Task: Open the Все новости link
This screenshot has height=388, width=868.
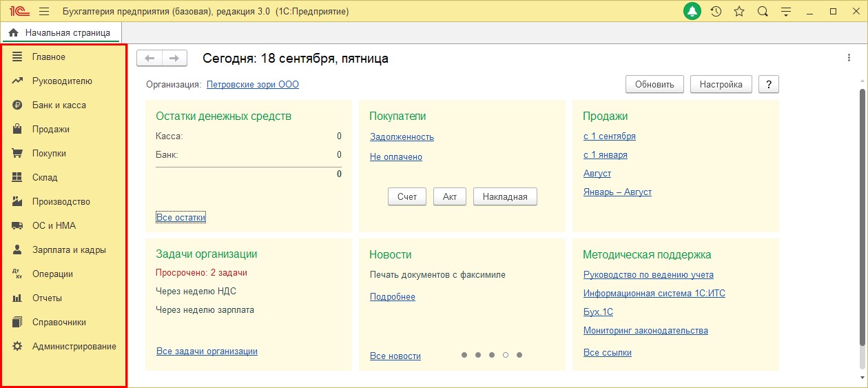Action: [395, 356]
